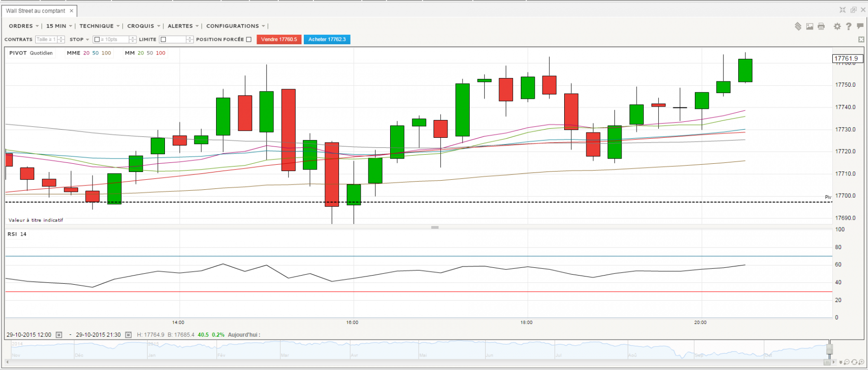
Task: Open chart settings gear icon
Action: [837, 26]
